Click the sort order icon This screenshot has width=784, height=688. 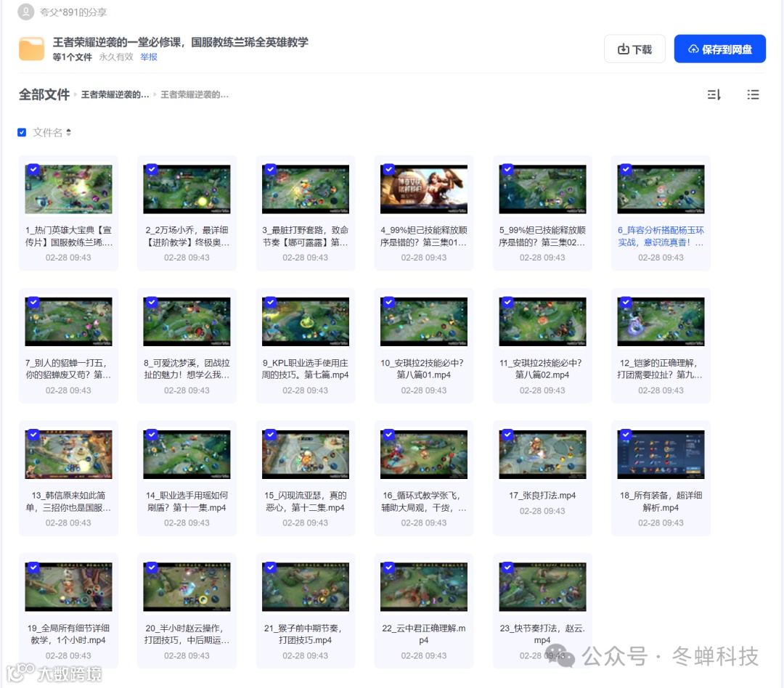pyautogui.click(x=714, y=94)
